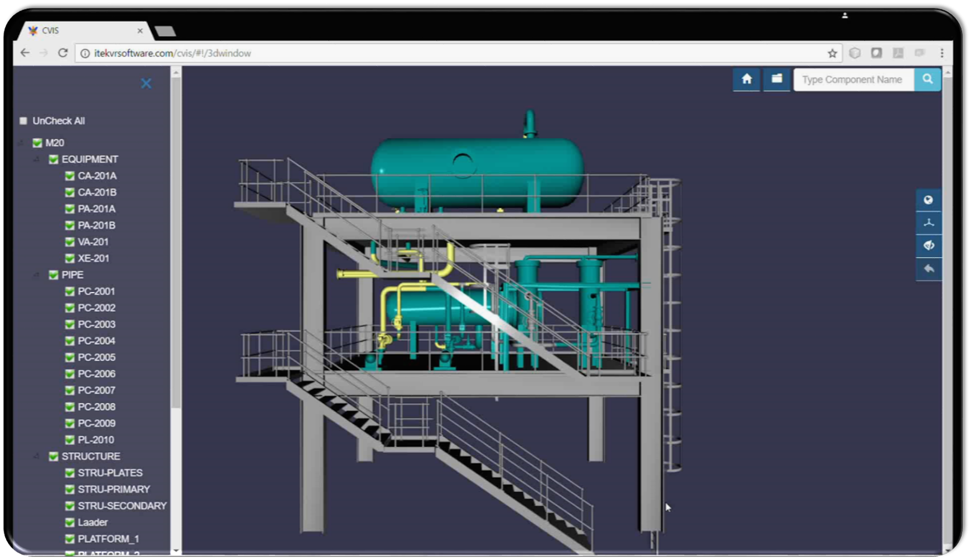Uncheck the STRU-PRIMARY checkbox
The width and height of the screenshot is (971, 560).
tap(70, 490)
